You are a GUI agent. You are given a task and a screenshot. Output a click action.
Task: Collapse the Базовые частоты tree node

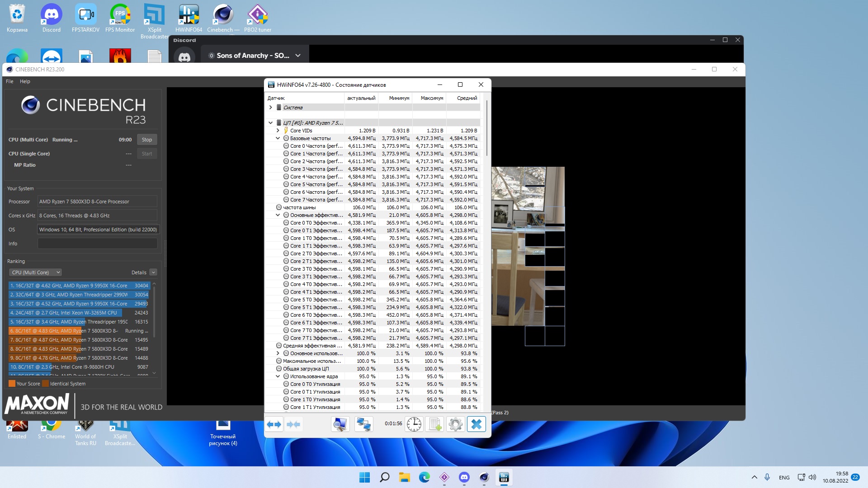click(278, 138)
